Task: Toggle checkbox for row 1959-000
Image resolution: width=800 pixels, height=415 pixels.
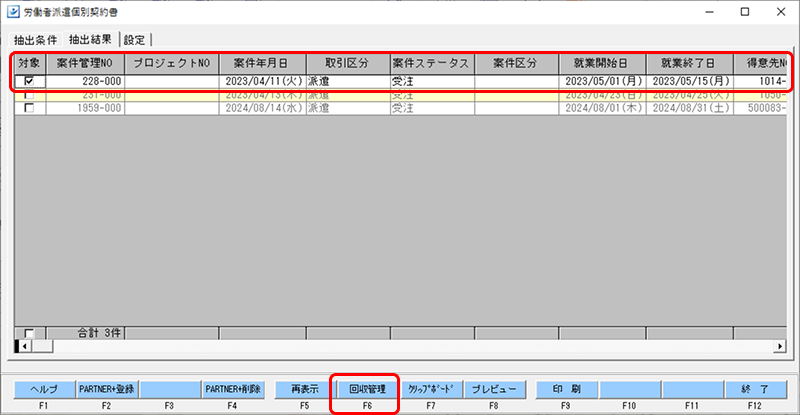Action: 29,108
